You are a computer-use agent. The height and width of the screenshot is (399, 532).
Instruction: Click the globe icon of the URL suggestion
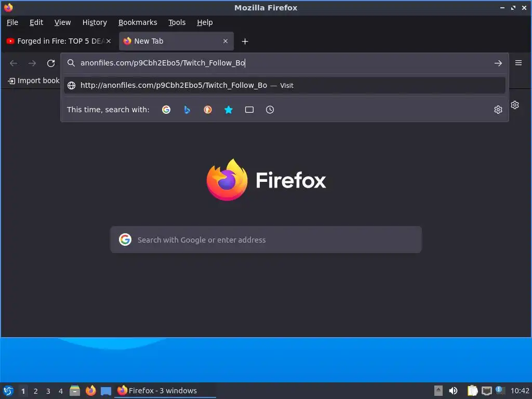point(71,86)
